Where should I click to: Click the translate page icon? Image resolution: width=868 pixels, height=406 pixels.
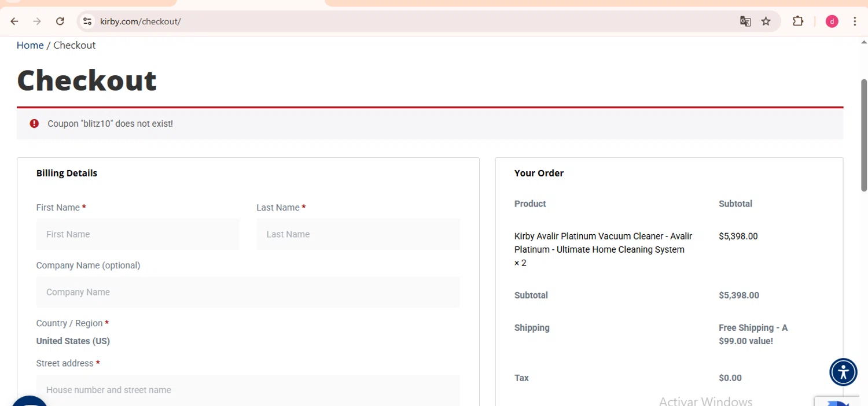745,21
